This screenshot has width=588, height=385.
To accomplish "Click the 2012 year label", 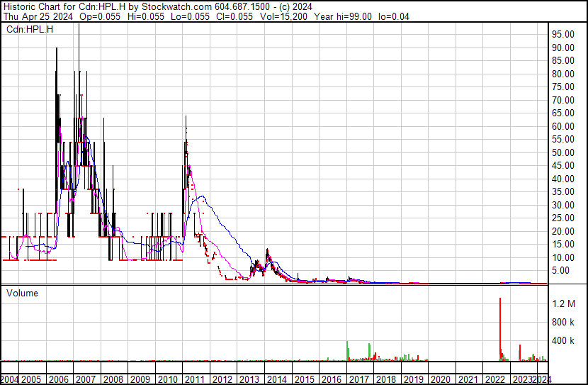I will click(222, 379).
